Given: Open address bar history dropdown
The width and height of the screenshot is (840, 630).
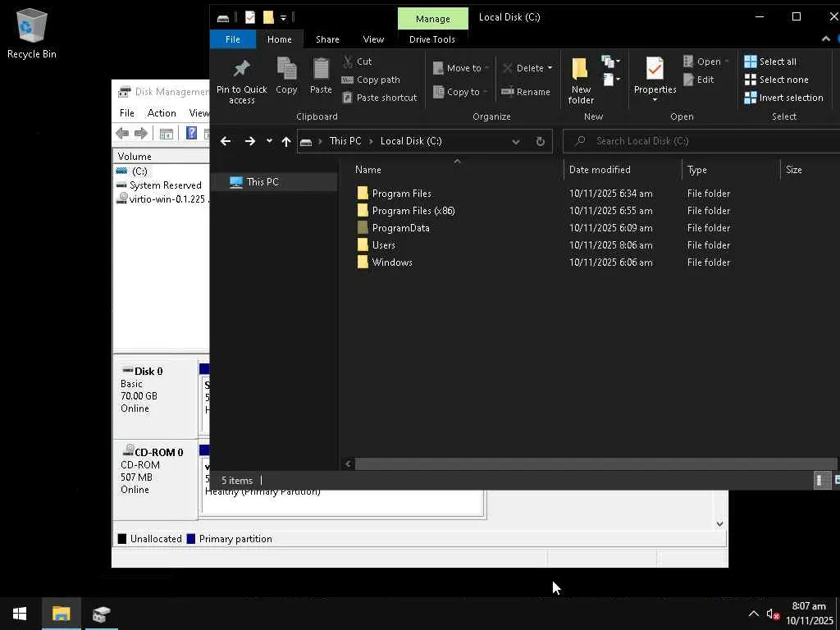Looking at the screenshot, I should (x=515, y=141).
